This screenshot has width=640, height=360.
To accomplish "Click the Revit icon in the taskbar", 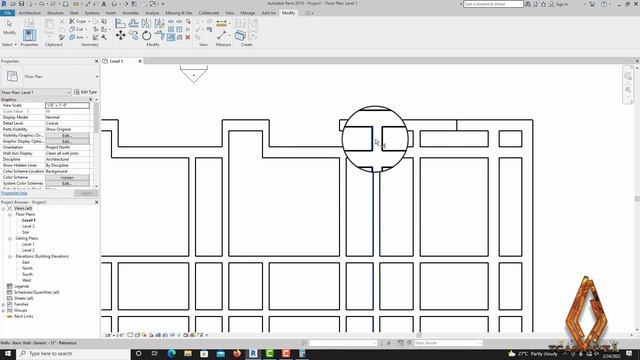I will 253,353.
